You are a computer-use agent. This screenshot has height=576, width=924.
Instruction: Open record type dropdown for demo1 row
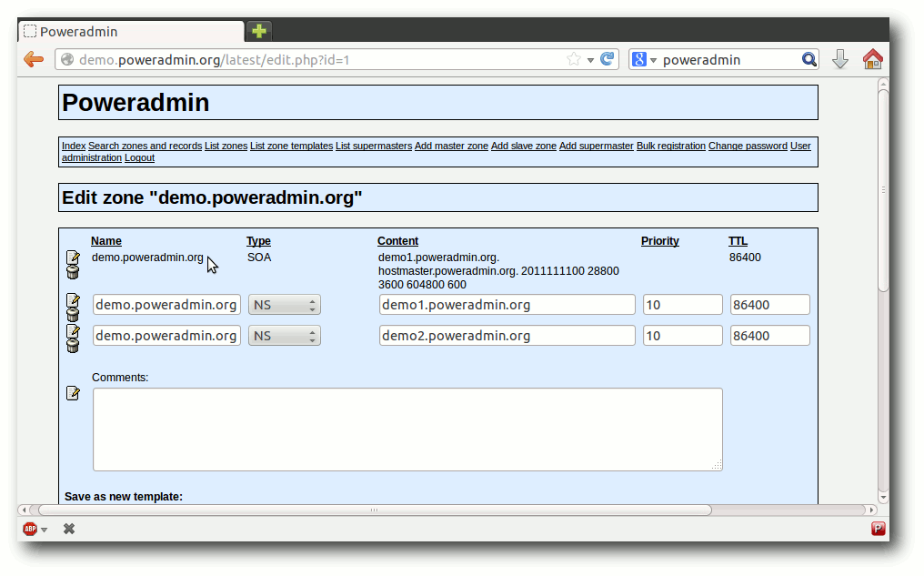(x=284, y=305)
